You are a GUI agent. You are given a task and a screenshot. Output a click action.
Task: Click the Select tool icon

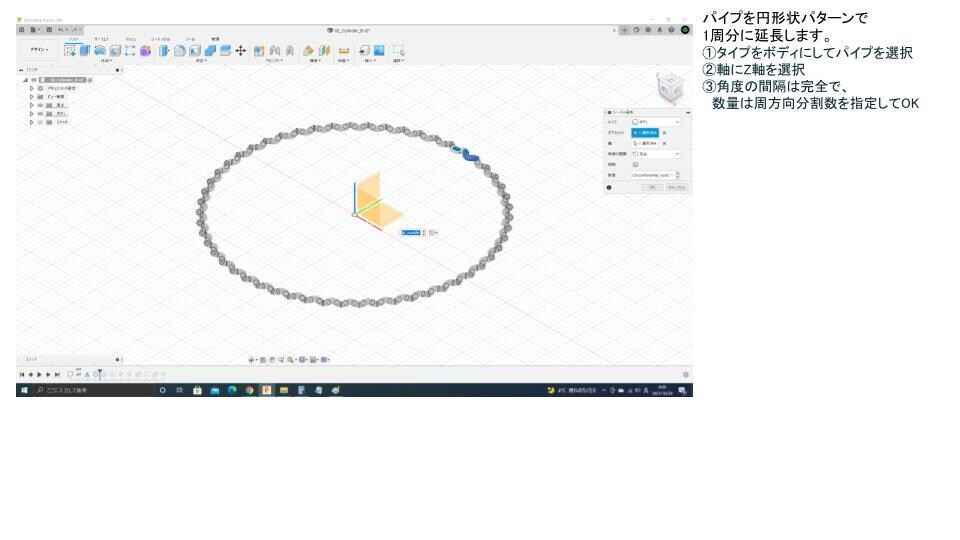pyautogui.click(x=399, y=51)
